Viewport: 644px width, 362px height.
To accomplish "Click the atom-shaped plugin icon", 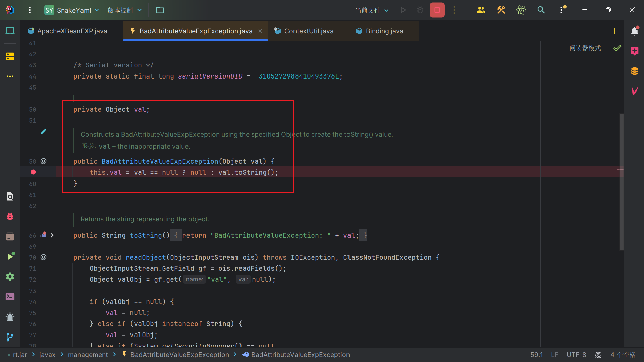I will click(x=521, y=10).
